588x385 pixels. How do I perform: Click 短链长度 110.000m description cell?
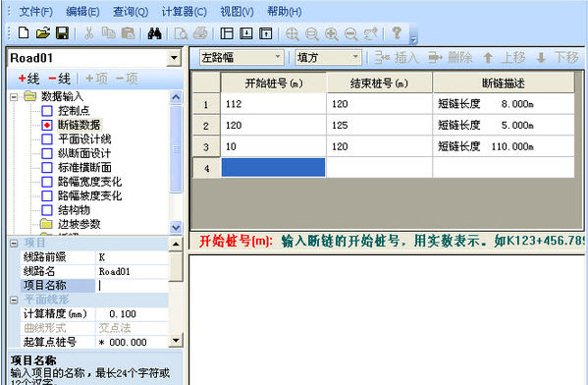coord(504,146)
